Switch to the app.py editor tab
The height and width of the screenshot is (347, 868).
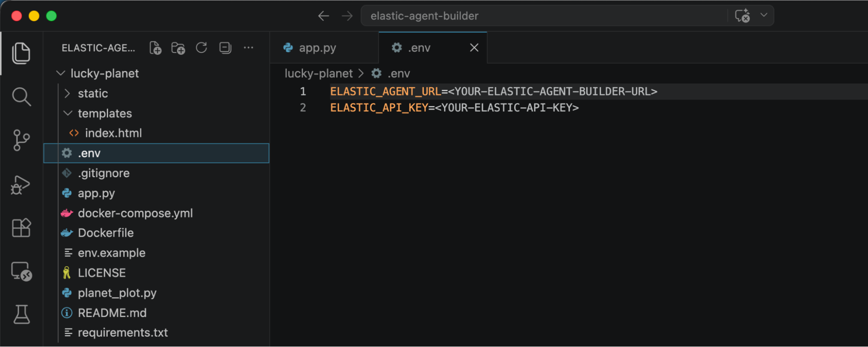(324, 48)
